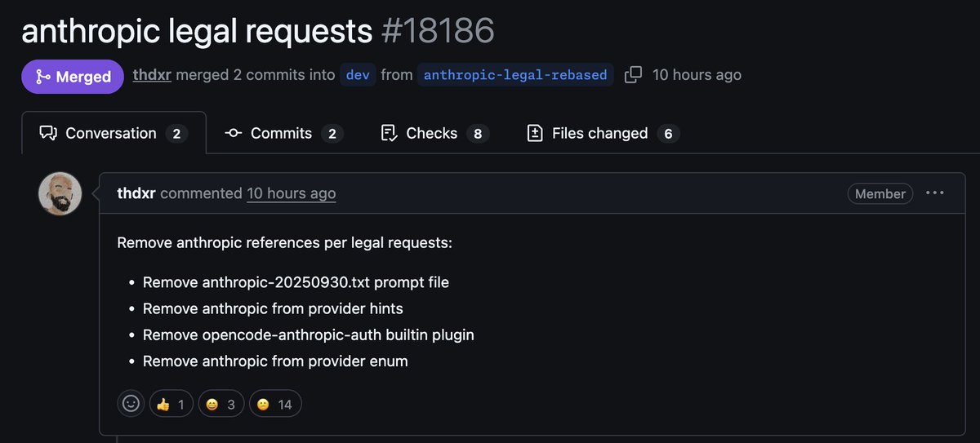Copy the anthropic-legal-rebased branch name icon
Image resolution: width=980 pixels, height=443 pixels.
click(x=633, y=75)
